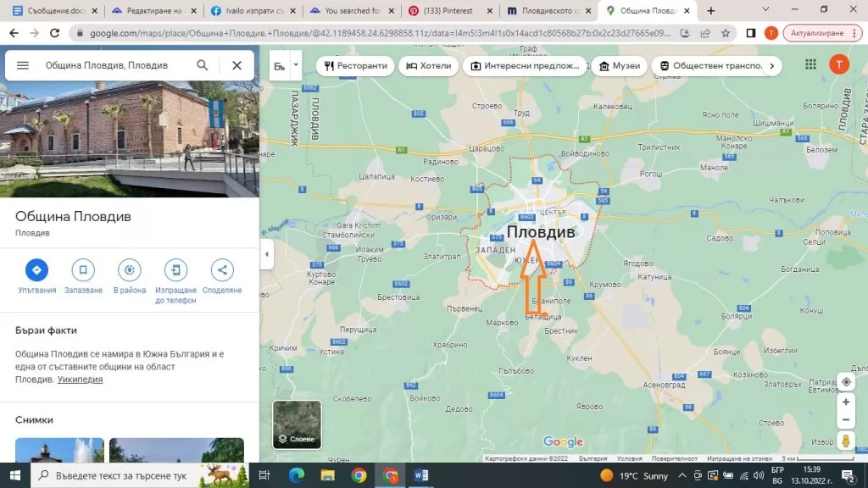Click the Windows taskbar search box
Screen dimensions: 868x488
pos(141,475)
